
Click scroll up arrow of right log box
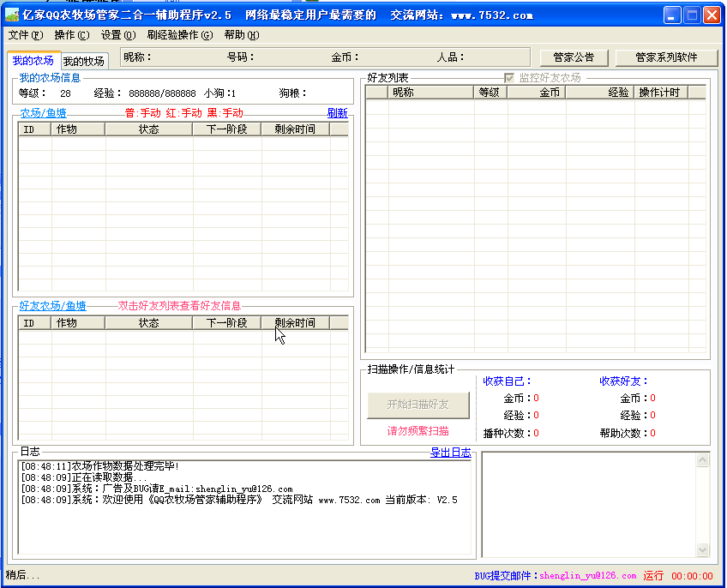pos(702,460)
